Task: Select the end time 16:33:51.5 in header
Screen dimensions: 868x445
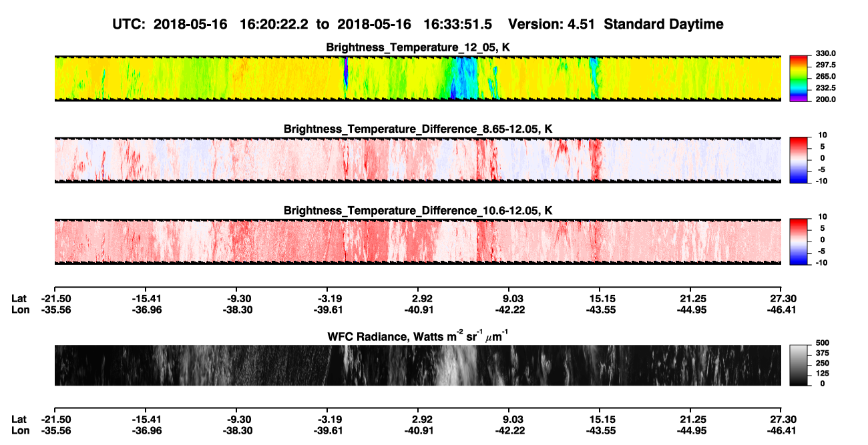Action: tap(458, 24)
